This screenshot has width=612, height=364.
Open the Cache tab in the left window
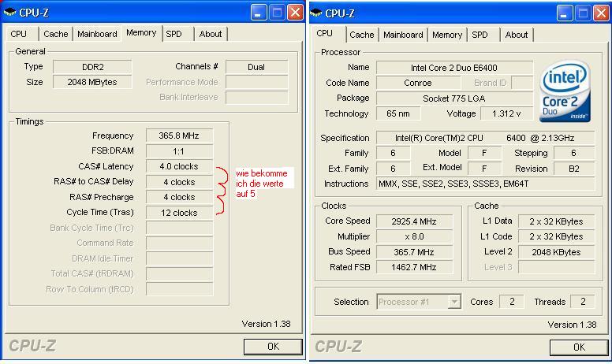pyautogui.click(x=56, y=34)
